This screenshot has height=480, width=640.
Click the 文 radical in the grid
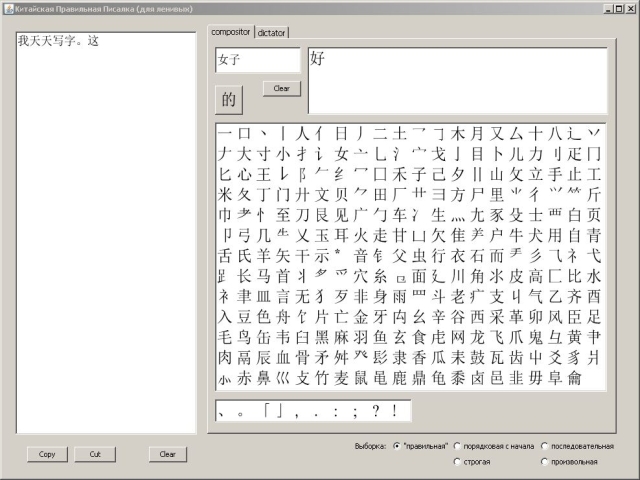tap(322, 195)
